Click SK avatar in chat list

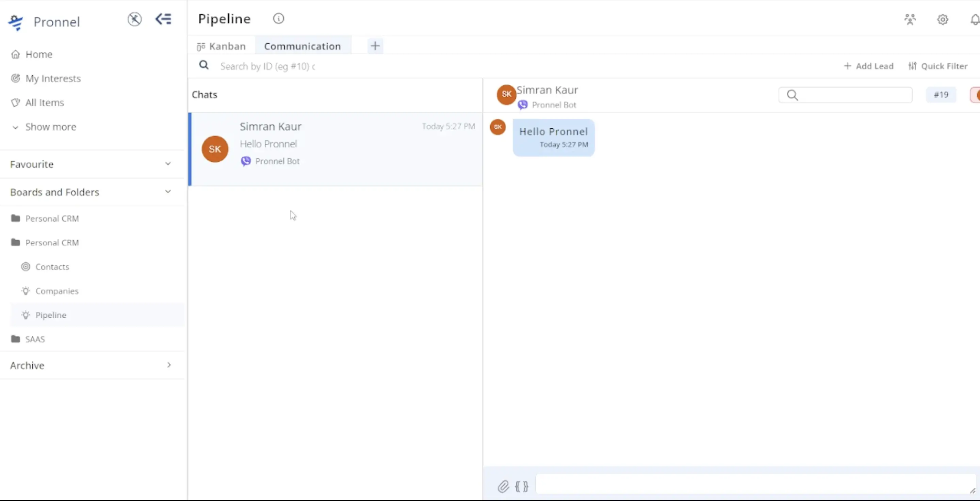click(215, 149)
